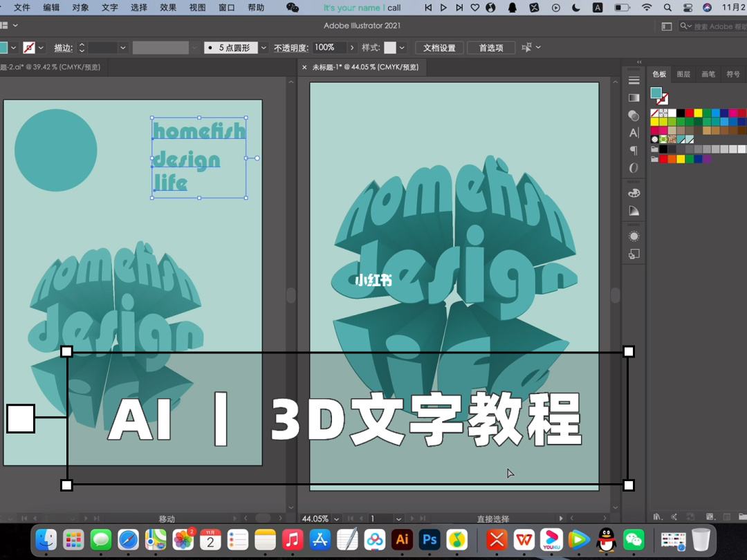
Task: Open the OpenType panel icon
Action: point(634,167)
